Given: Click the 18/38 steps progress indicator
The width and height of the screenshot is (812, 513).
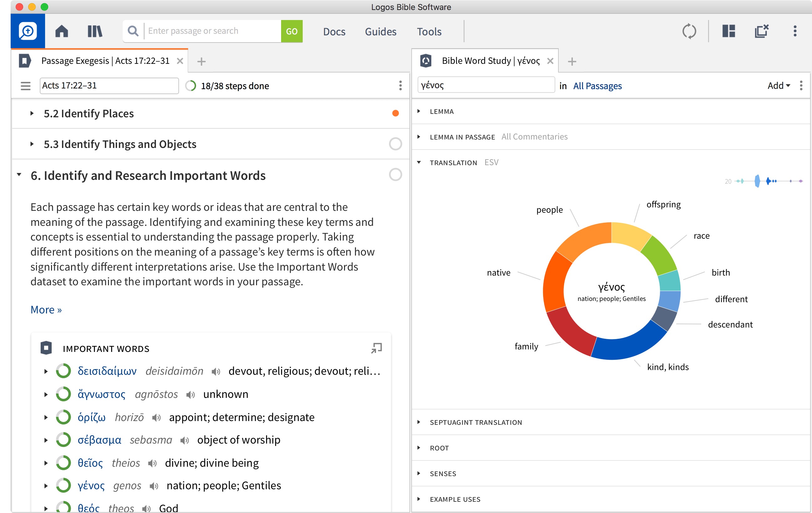Looking at the screenshot, I should point(227,86).
